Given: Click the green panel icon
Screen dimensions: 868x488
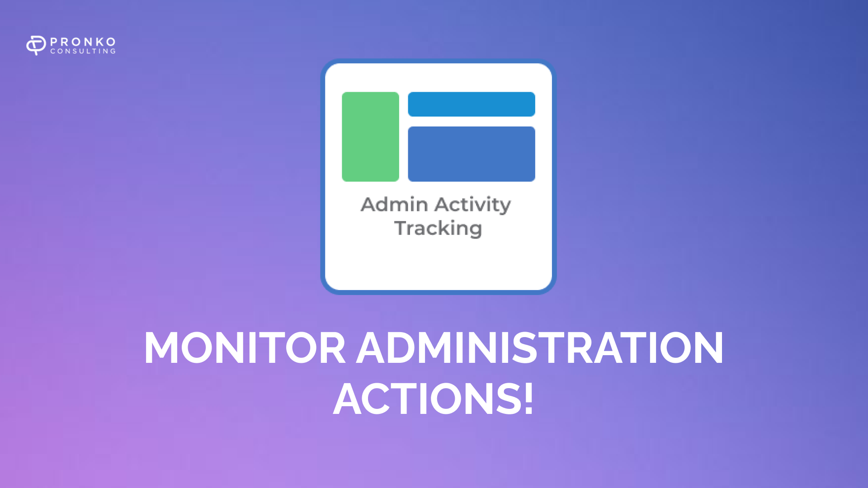Looking at the screenshot, I should pyautogui.click(x=370, y=136).
